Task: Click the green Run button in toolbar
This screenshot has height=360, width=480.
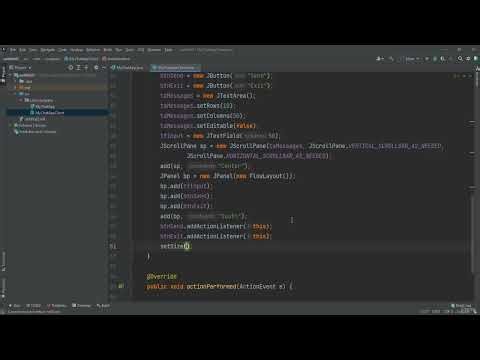Action: tap(427, 59)
